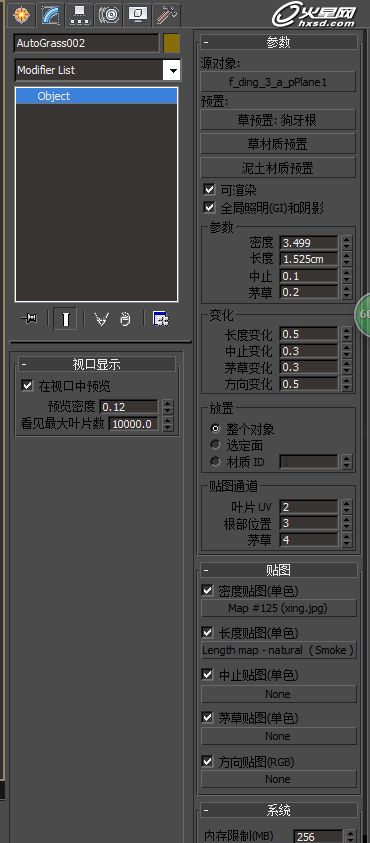Toggle 在视口中预览 checkbox
The width and height of the screenshot is (370, 843).
click(27, 385)
